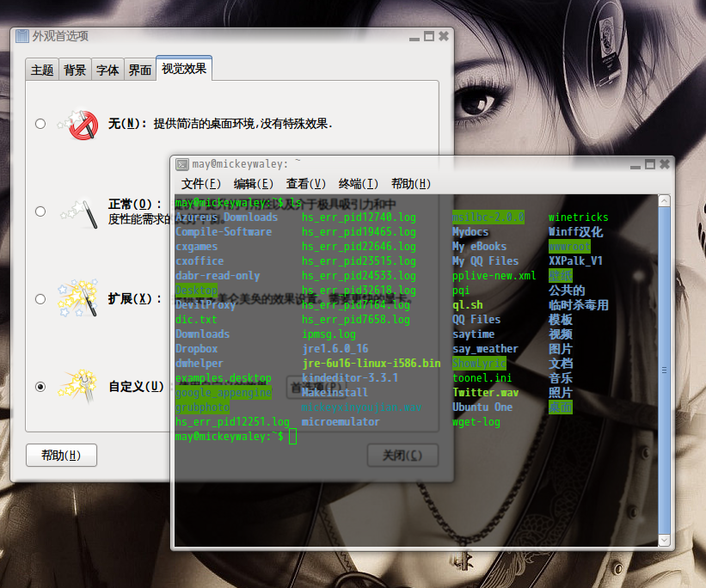Open the terminal 文件(F) menu

[x=201, y=184]
